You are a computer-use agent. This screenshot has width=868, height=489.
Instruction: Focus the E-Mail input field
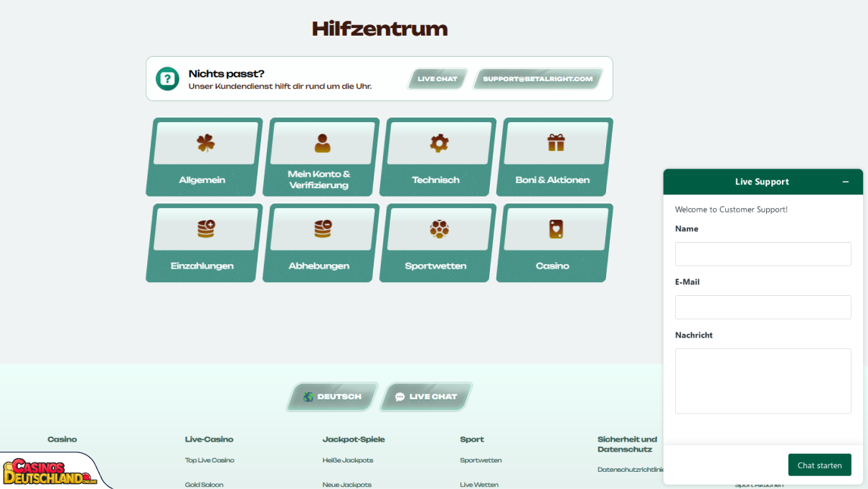click(763, 307)
